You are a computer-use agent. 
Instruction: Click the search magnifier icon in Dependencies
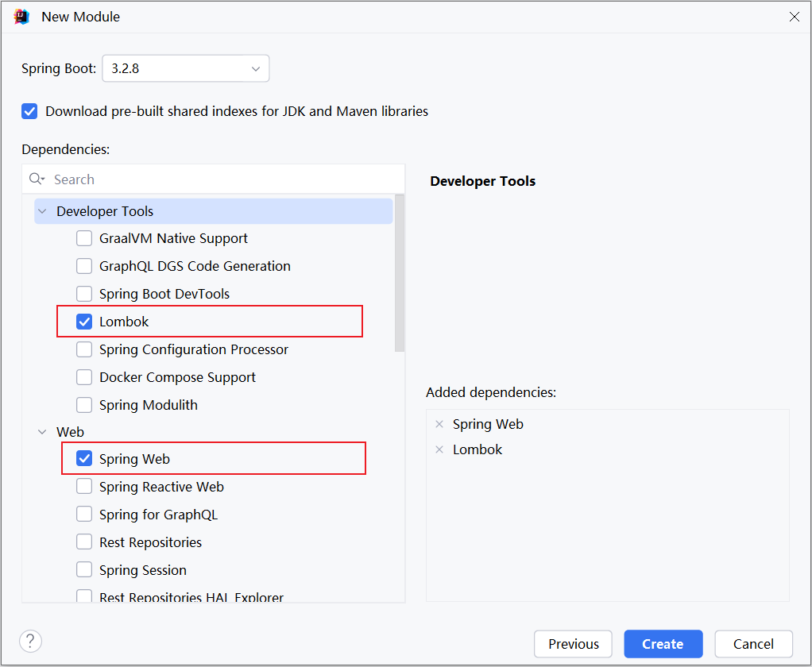click(37, 179)
